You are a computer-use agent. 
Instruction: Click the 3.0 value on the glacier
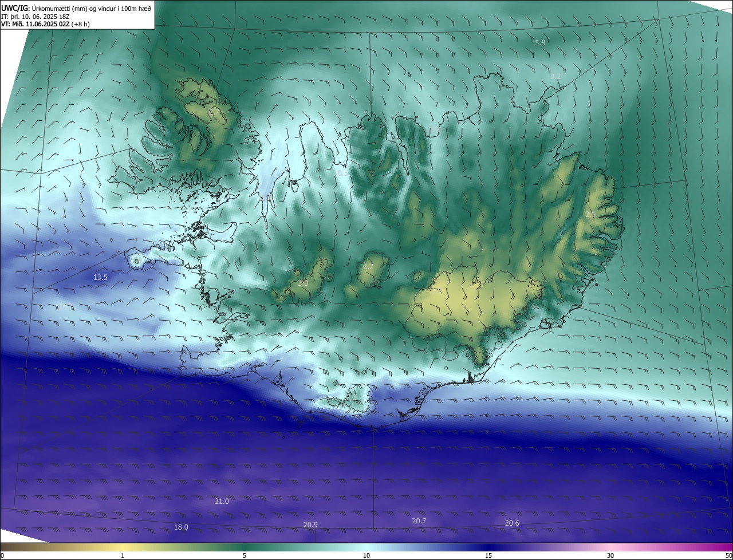(304, 283)
